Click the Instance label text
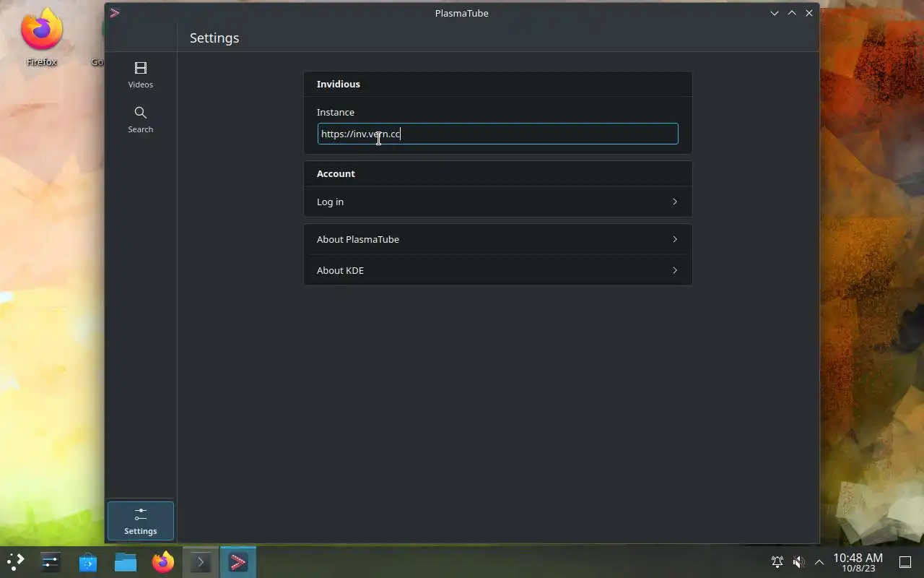 pyautogui.click(x=336, y=112)
